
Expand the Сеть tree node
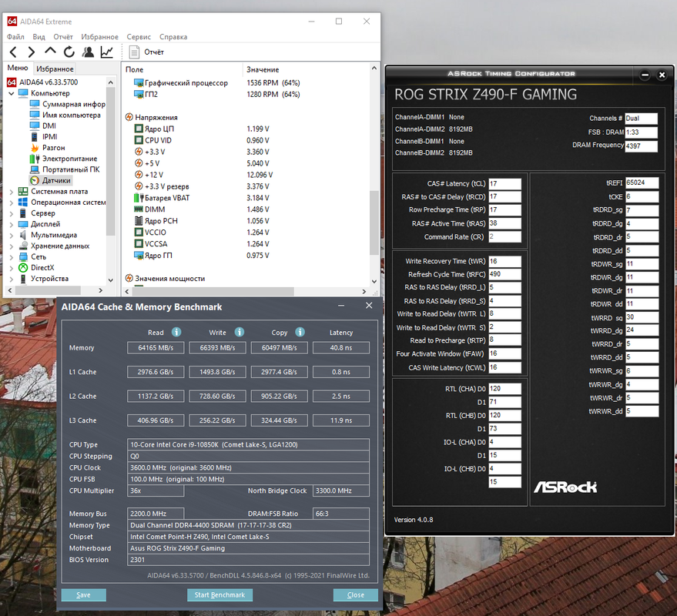tap(12, 257)
